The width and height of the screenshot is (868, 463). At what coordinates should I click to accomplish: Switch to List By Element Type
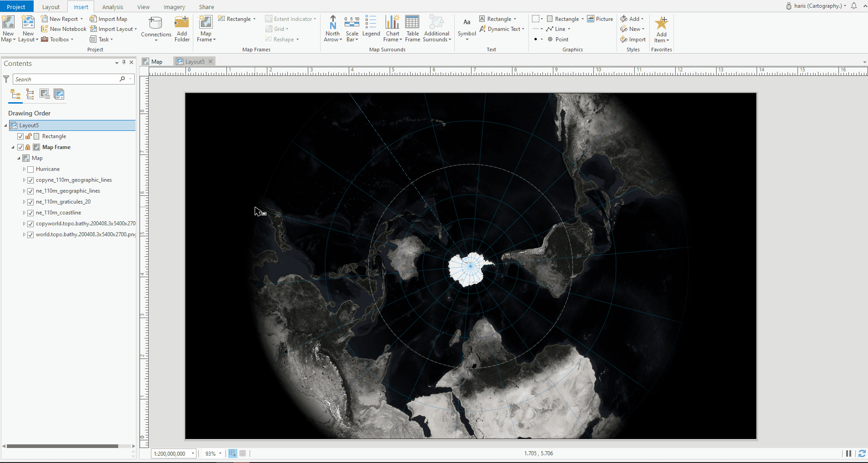point(30,94)
